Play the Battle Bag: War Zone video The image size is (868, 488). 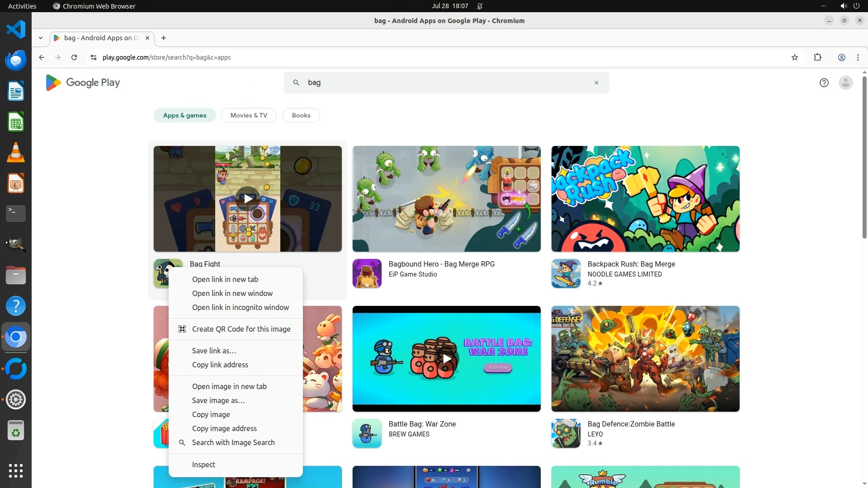447,359
